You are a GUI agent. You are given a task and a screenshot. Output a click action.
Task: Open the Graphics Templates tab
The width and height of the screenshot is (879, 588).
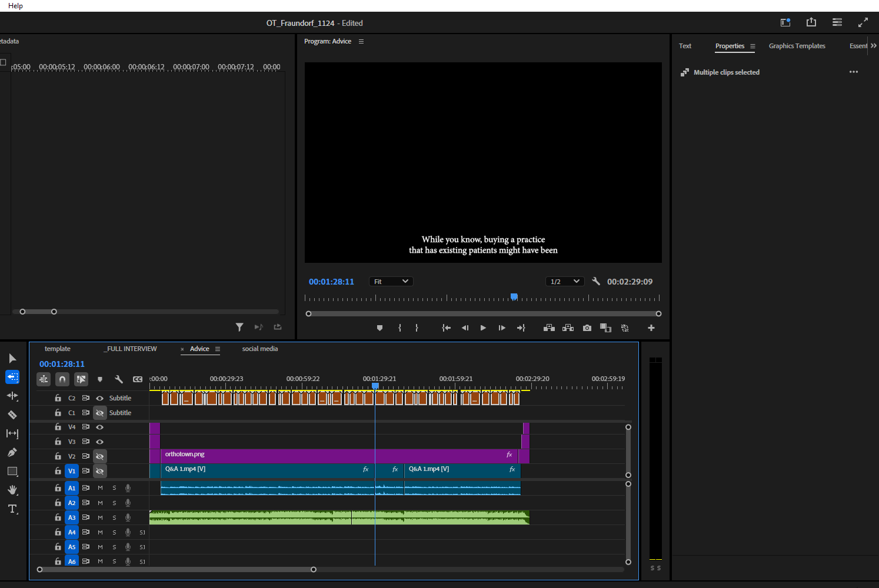click(x=797, y=46)
